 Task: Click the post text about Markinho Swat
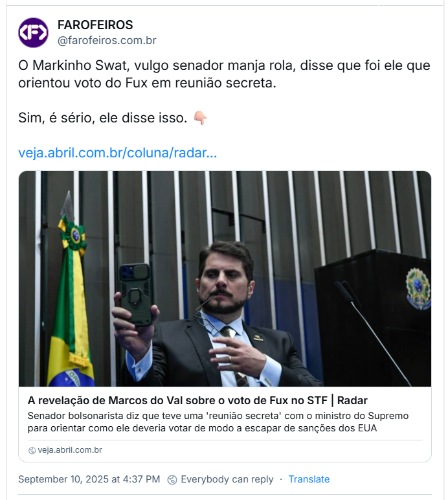point(224,74)
